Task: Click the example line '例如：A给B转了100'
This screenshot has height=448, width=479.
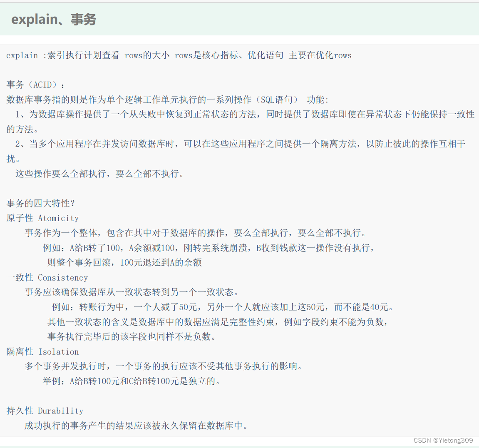Action: coord(208,248)
